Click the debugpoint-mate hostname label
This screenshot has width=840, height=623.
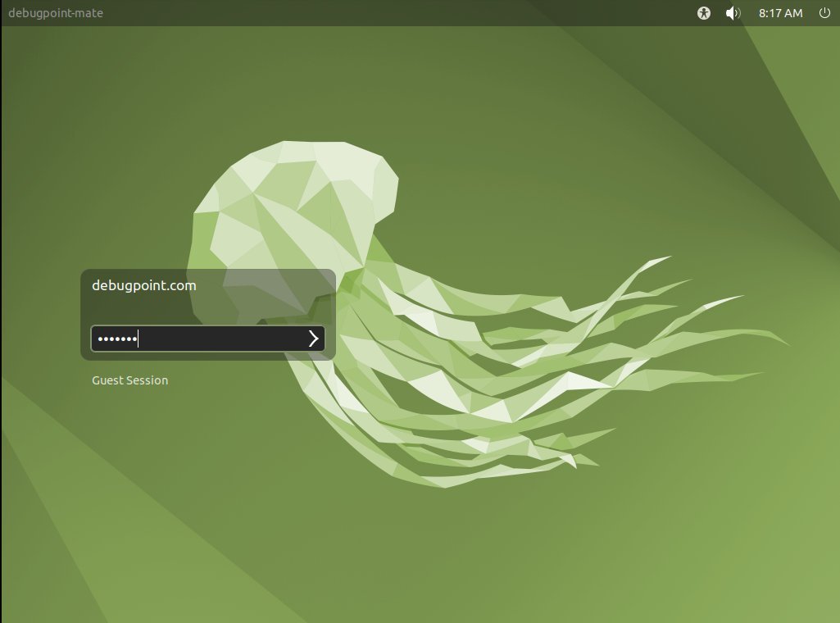(x=56, y=13)
